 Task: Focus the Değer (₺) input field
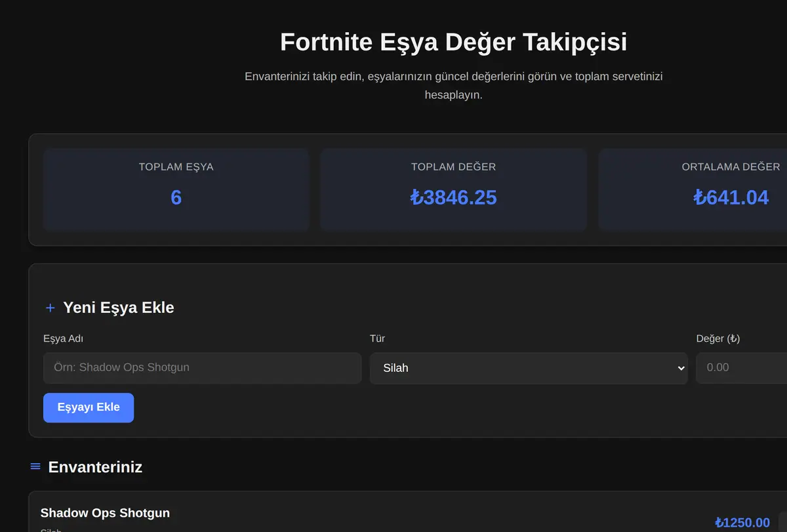click(741, 368)
